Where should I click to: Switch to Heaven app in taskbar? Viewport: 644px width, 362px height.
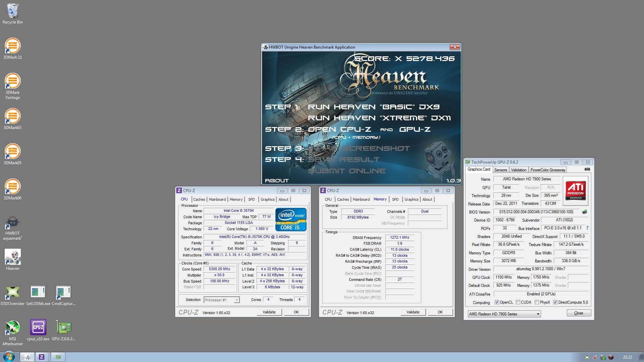tap(28, 357)
